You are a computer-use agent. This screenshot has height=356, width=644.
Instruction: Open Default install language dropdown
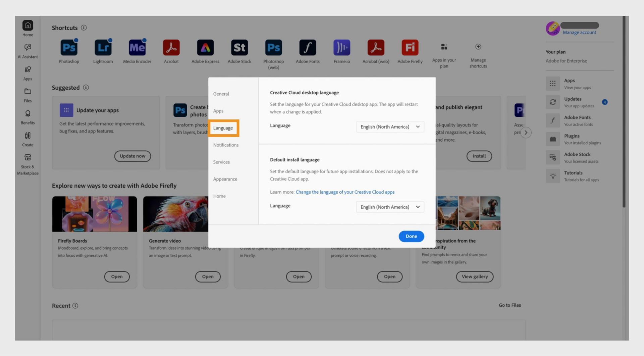pos(390,207)
